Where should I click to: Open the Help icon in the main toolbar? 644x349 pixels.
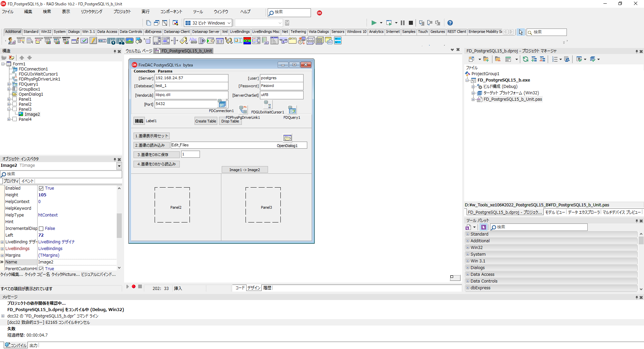(x=450, y=23)
